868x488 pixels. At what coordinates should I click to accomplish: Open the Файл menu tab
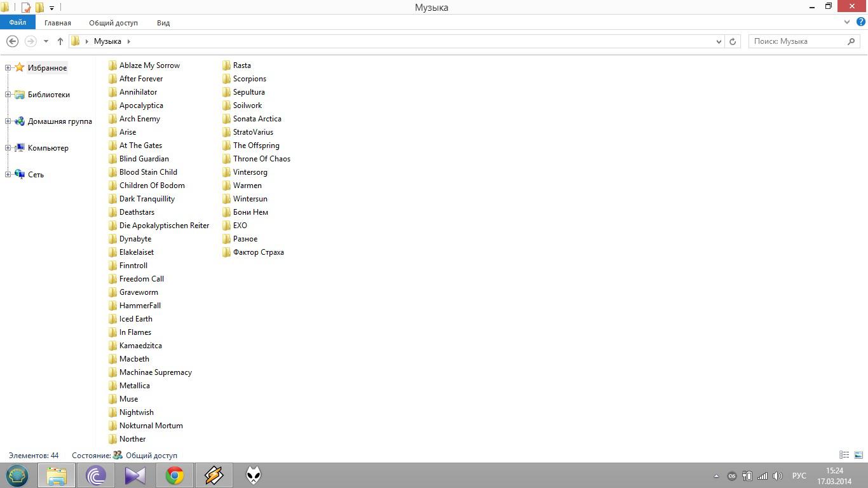click(x=17, y=22)
